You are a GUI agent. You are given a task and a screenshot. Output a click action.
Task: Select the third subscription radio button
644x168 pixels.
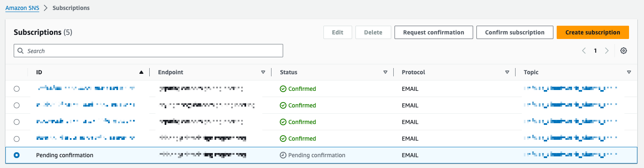click(17, 122)
